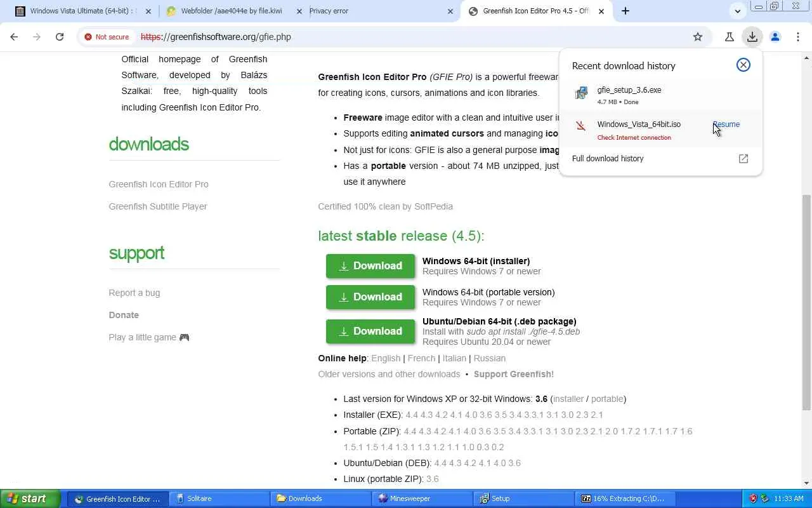The width and height of the screenshot is (812, 508).
Task: Download the Ubuntu/Debian .deb package
Action: 370,331
